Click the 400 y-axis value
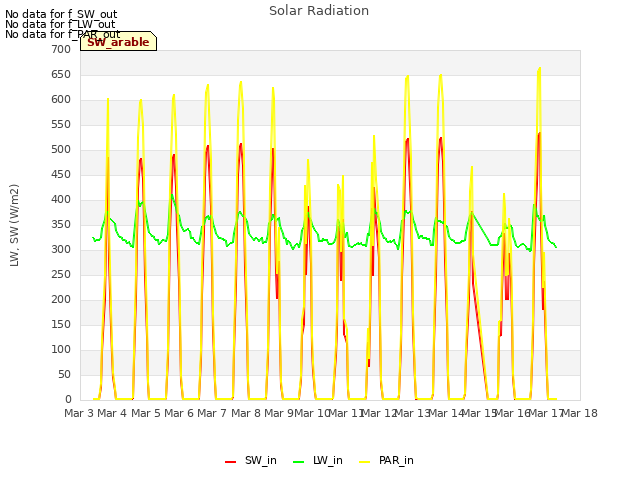The width and height of the screenshot is (640, 480). pyautogui.click(x=61, y=200)
